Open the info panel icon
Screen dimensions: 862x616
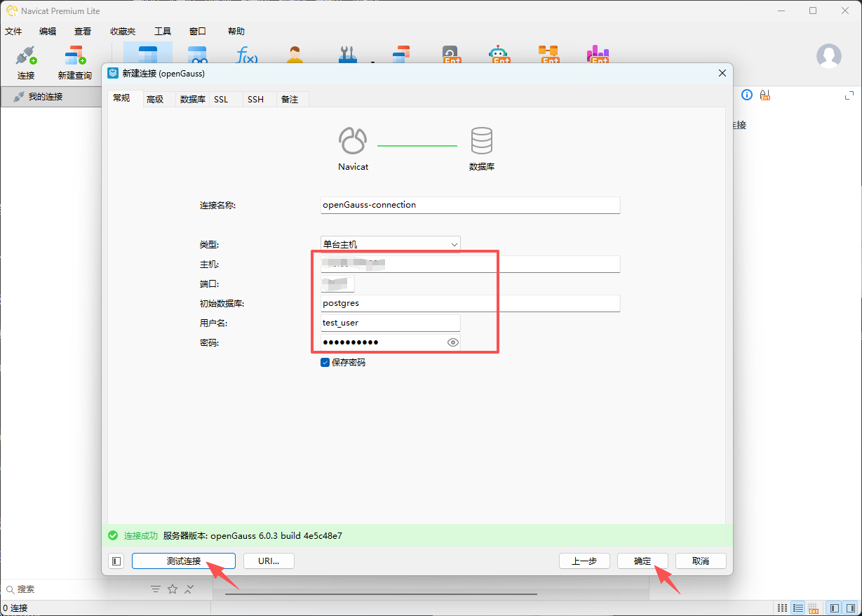coord(747,95)
